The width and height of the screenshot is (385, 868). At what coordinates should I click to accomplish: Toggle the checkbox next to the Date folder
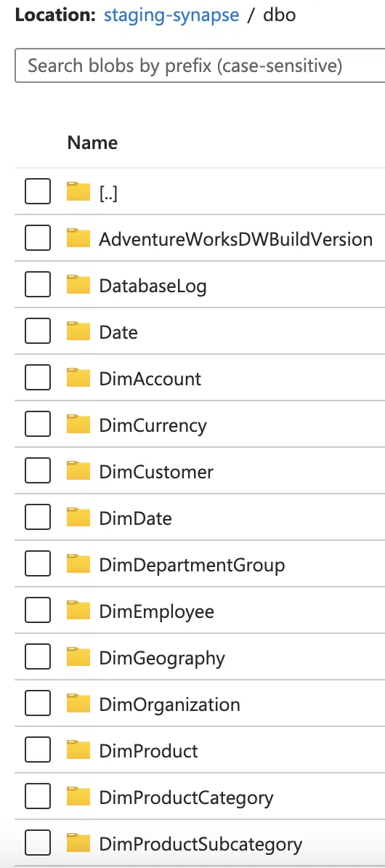click(38, 331)
